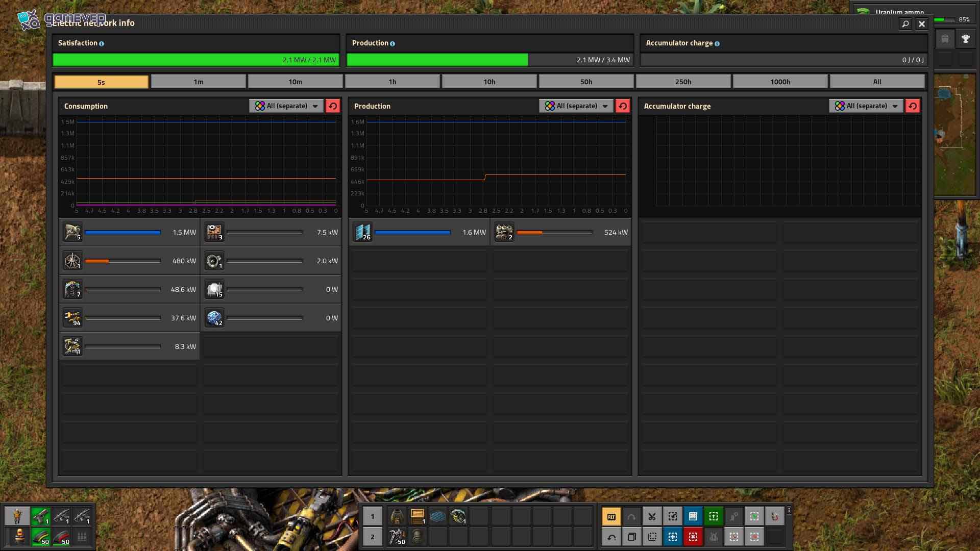The height and width of the screenshot is (551, 980).
Task: Click the magnet icon in shortcut bar
Action: [774, 516]
